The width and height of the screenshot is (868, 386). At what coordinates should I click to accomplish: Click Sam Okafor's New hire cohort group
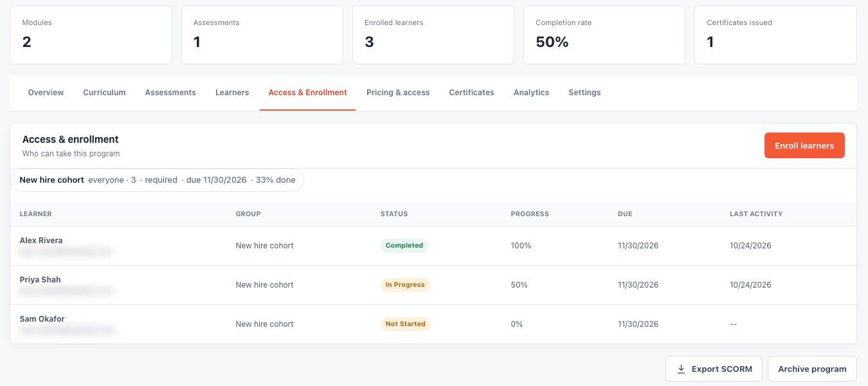[265, 324]
